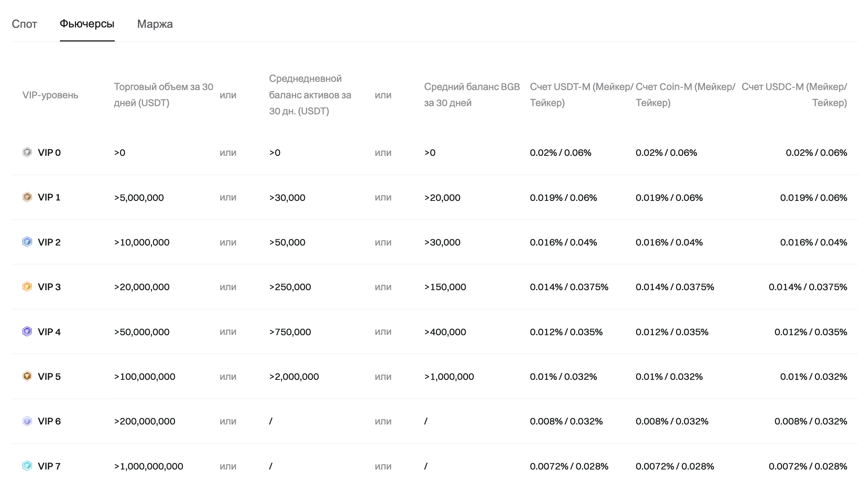
Task: Click the VIP-уровень column header
Action: pyautogui.click(x=51, y=95)
